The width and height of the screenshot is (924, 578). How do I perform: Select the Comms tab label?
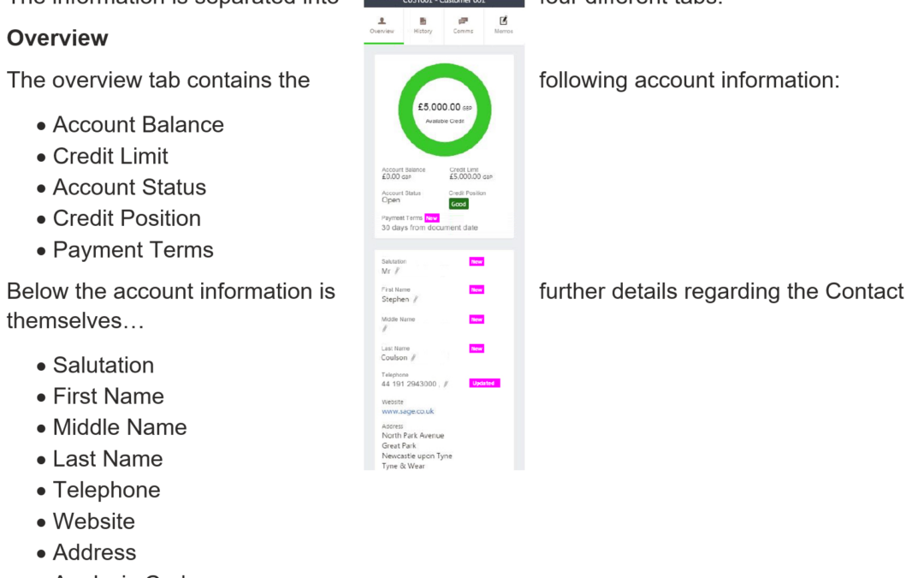tap(463, 32)
